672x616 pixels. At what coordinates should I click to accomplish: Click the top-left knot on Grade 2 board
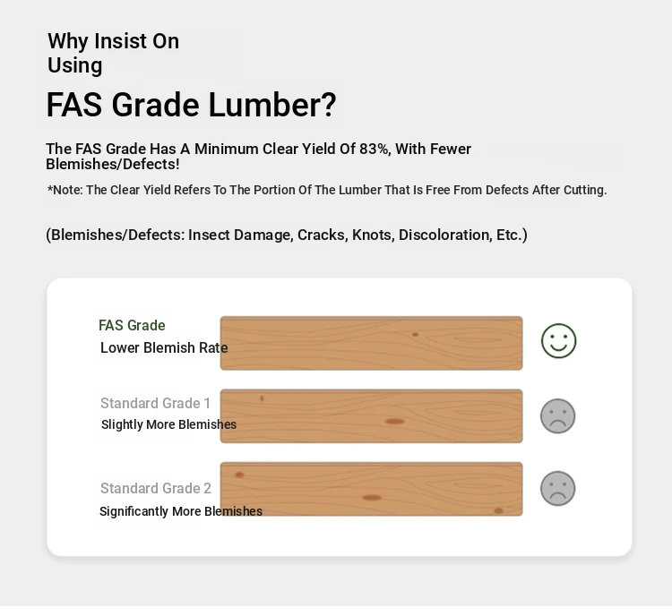(x=239, y=475)
